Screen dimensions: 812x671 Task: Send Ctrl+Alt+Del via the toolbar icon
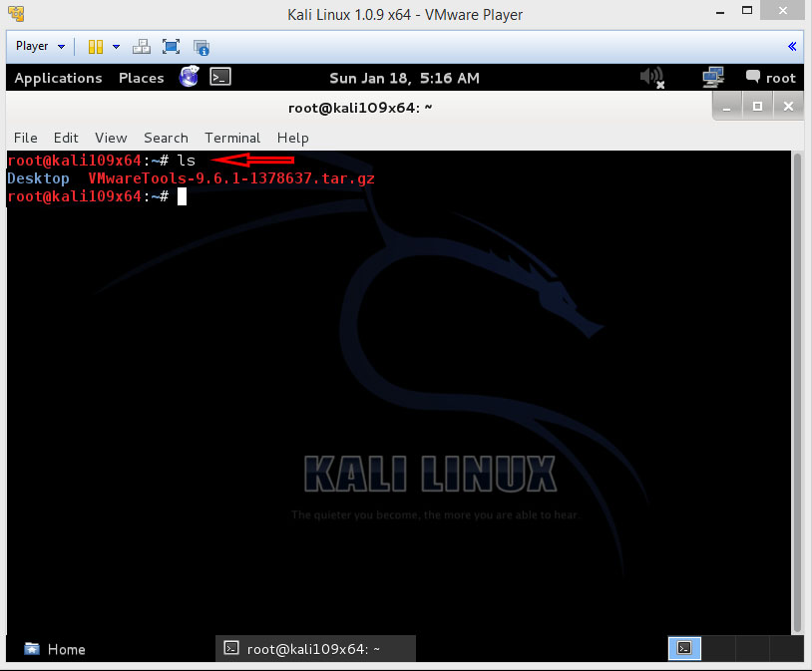[142, 47]
